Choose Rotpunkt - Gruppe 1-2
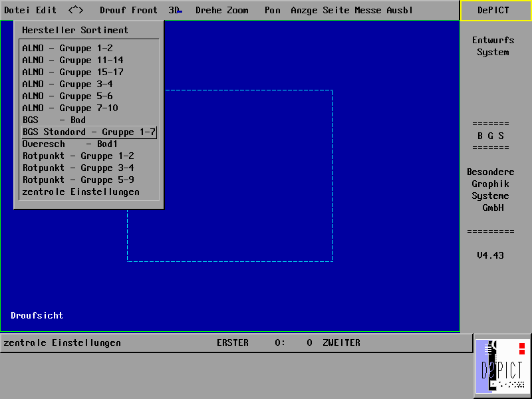 [89, 156]
